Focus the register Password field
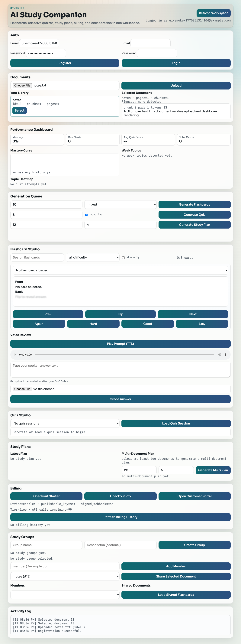The width and height of the screenshot is (241, 644). pos(46,53)
